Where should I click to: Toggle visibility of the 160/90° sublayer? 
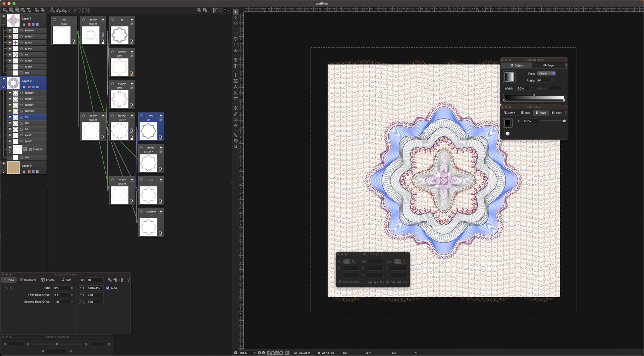(x=10, y=93)
